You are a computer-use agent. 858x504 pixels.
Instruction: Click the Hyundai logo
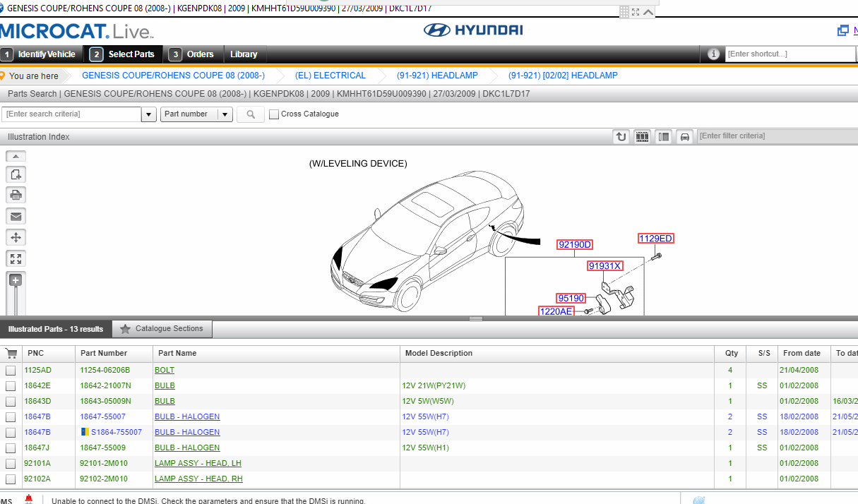(472, 30)
